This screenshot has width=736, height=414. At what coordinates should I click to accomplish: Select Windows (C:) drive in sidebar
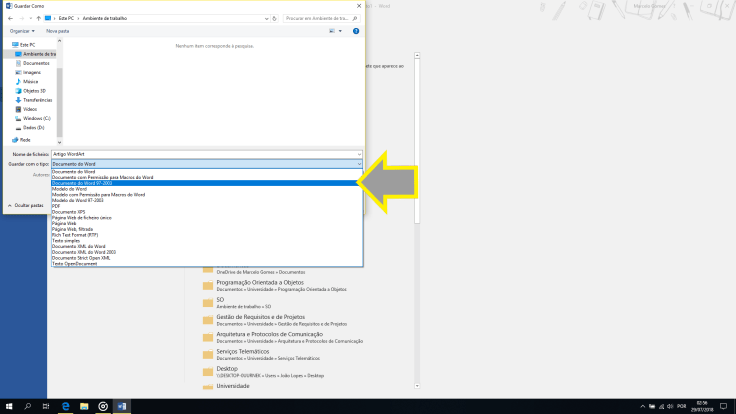coord(37,118)
